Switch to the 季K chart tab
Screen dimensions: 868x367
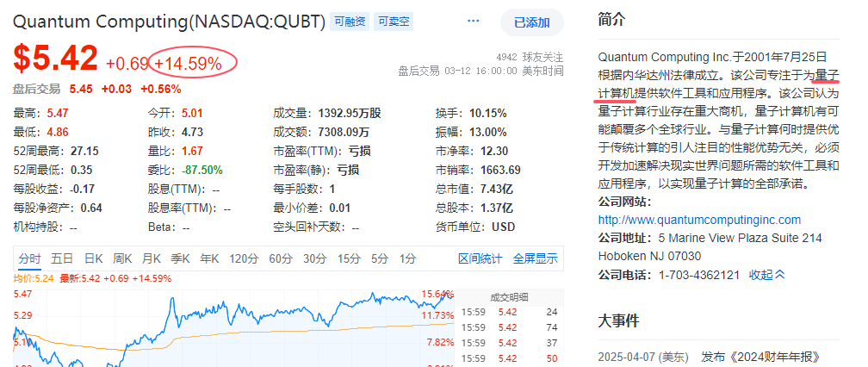pyautogui.click(x=181, y=258)
